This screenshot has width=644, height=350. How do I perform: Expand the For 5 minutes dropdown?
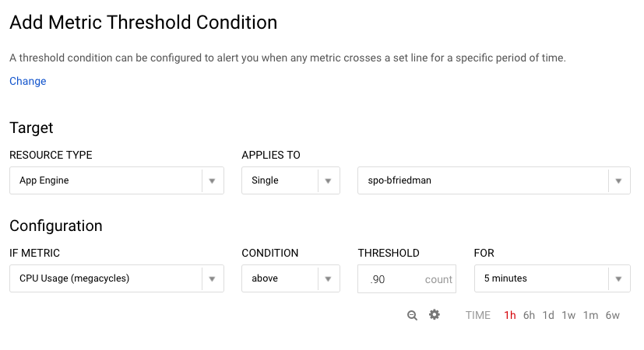coord(618,278)
